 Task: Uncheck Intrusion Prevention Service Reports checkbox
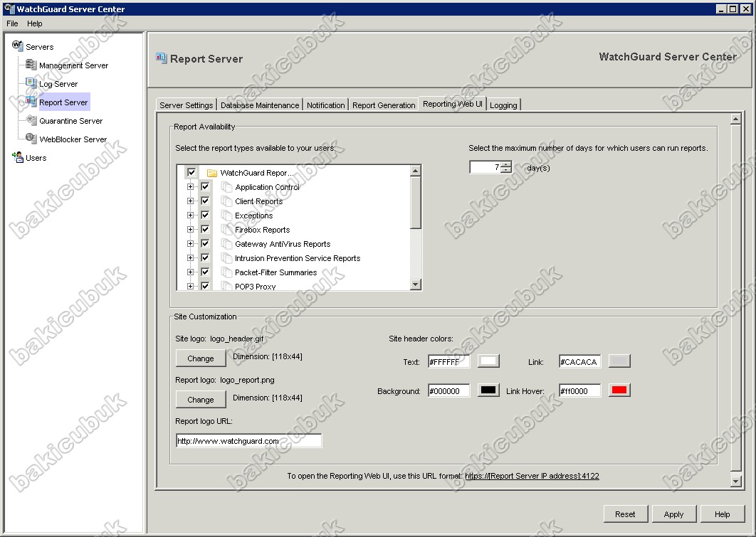[x=205, y=257]
